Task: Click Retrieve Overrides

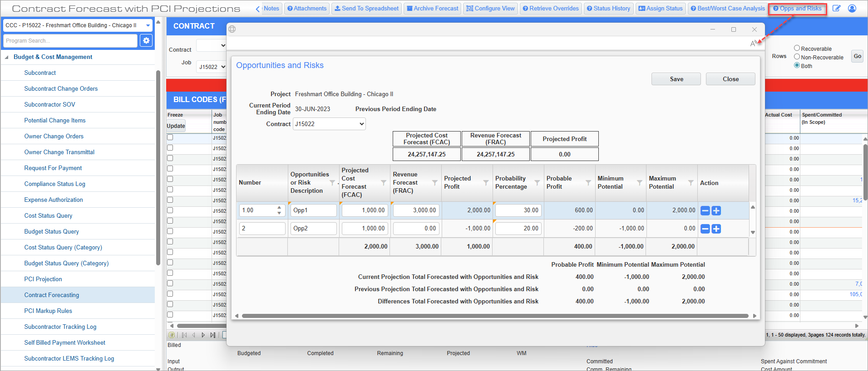Action: (x=551, y=9)
